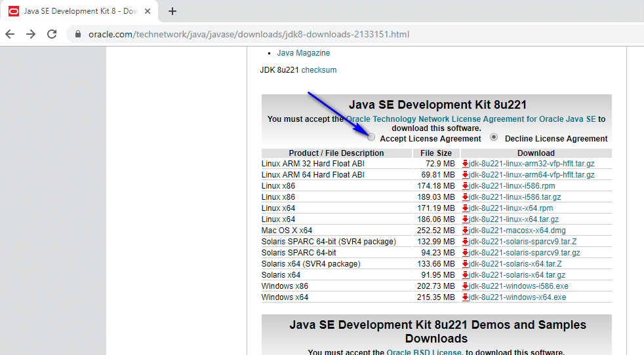644x355 pixels.
Task: Download jdk-8u221-linux-i586.tar.gz file
Action: 515,197
